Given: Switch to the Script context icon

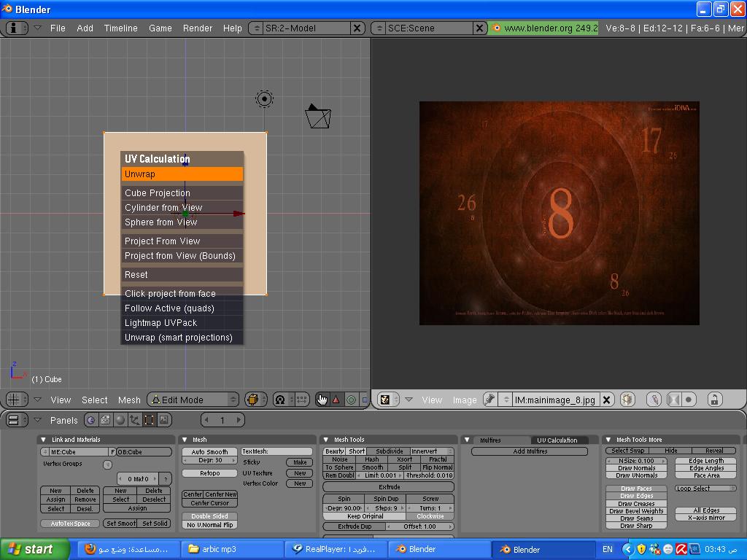Looking at the screenshot, I should point(105,420).
